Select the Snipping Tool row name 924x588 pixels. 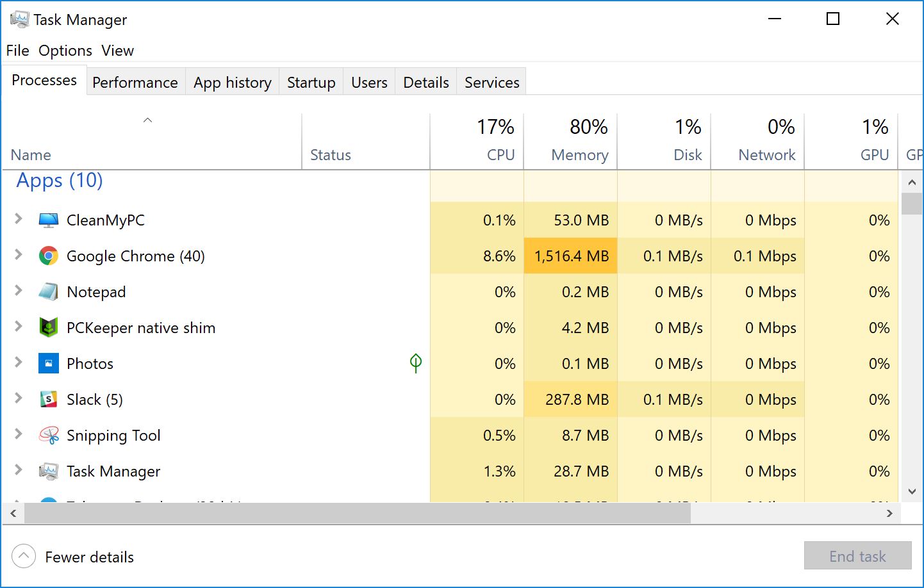pyautogui.click(x=113, y=436)
